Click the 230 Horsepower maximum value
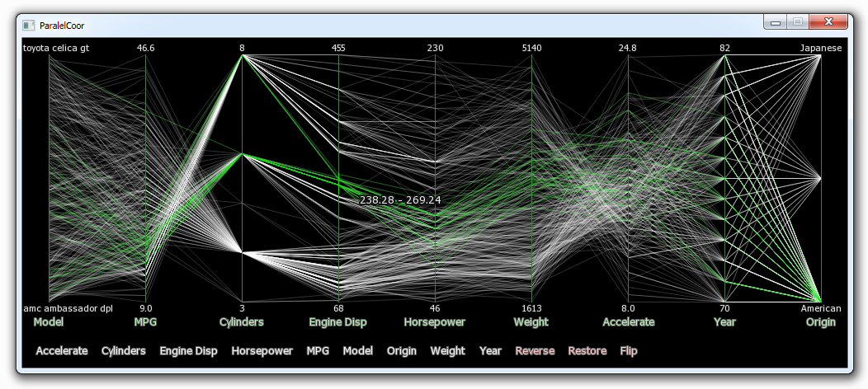This screenshot has height=389, width=868. tap(435, 48)
